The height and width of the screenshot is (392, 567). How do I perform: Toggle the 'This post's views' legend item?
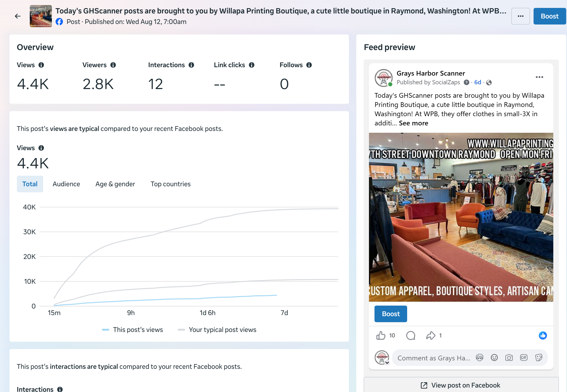click(x=132, y=330)
